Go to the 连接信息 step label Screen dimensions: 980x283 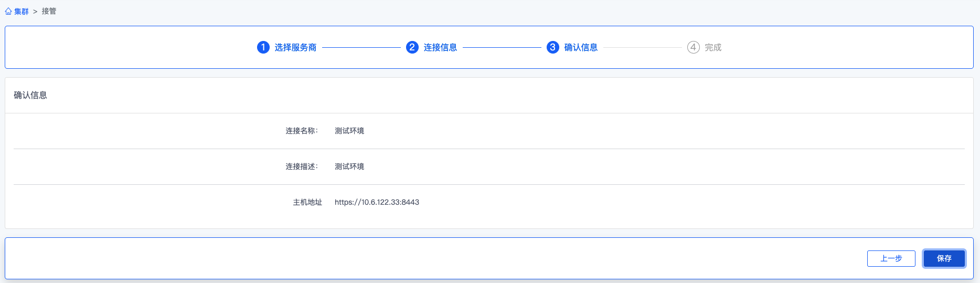tap(440, 47)
